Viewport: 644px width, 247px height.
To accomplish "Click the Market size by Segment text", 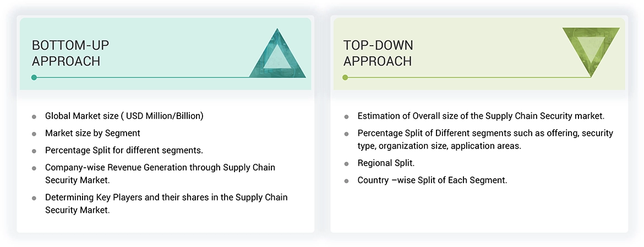I will click(x=92, y=133).
